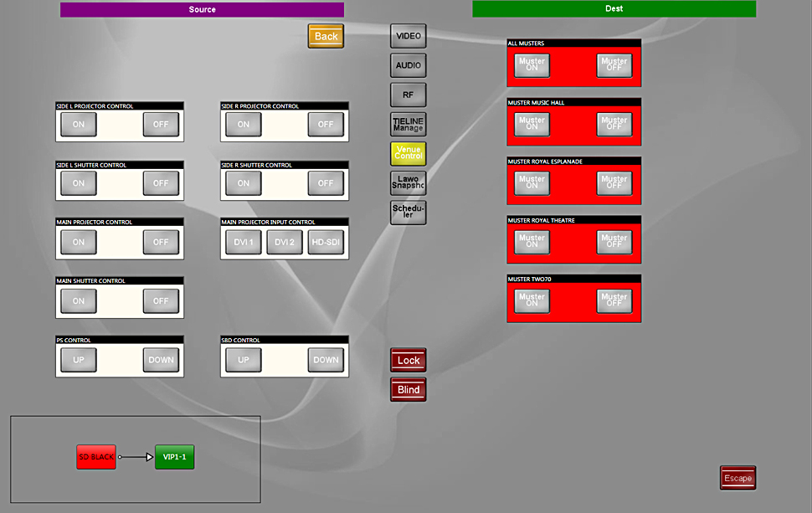This screenshot has height=513, width=812.
Task: Turn OFF the Side R projector
Action: (x=326, y=125)
